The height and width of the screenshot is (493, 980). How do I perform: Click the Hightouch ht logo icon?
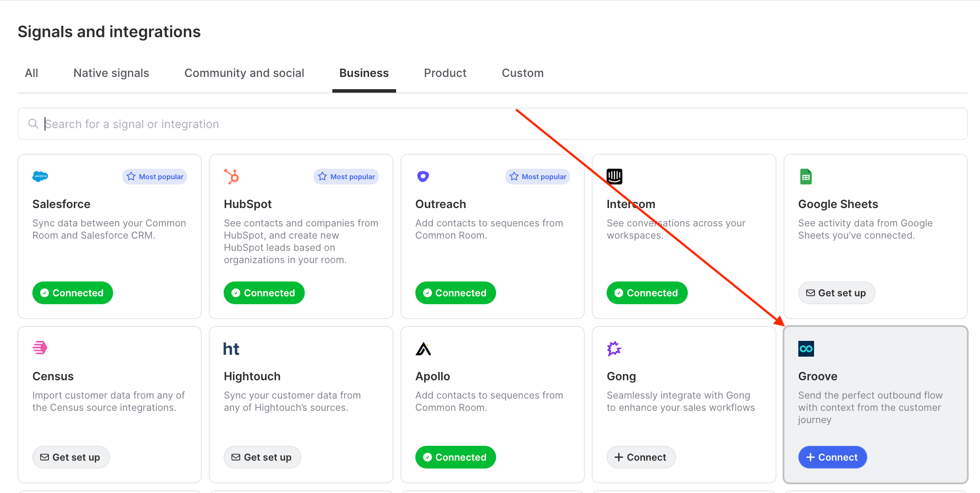(231, 349)
